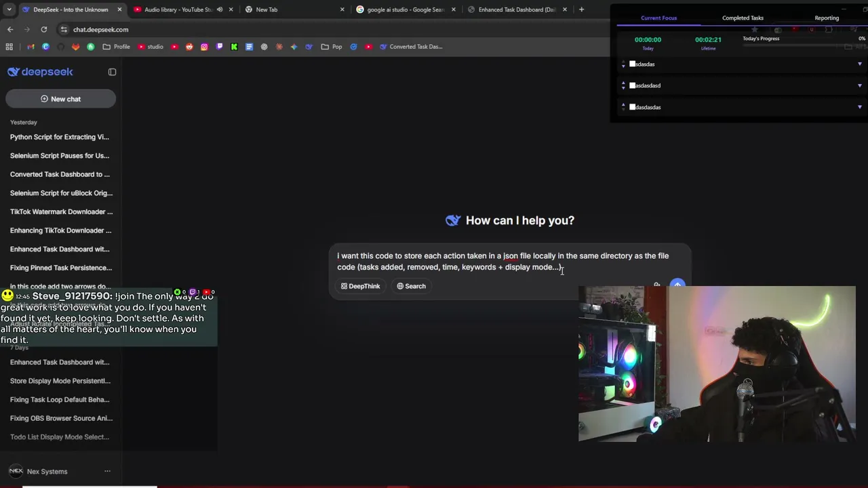Screen dimensions: 868x488
Task: Switch to the New Tab browser tab
Action: click(x=294, y=9)
